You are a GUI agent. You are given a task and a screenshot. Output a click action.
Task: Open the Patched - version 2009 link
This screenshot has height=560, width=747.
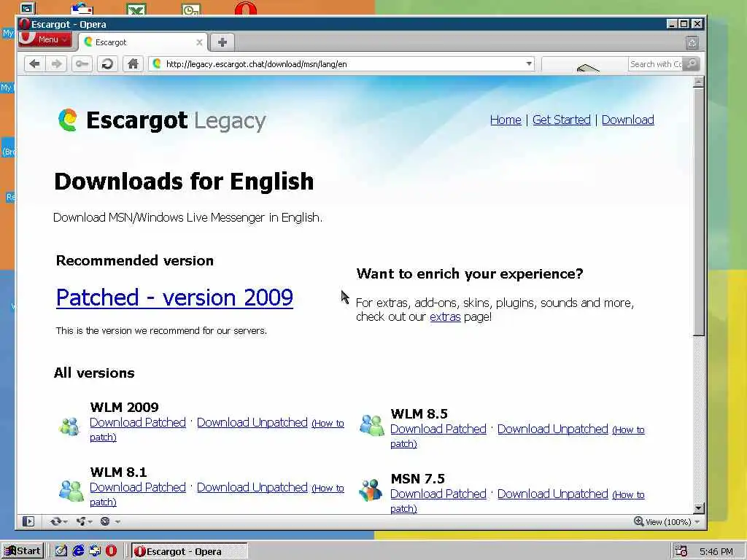pos(174,297)
